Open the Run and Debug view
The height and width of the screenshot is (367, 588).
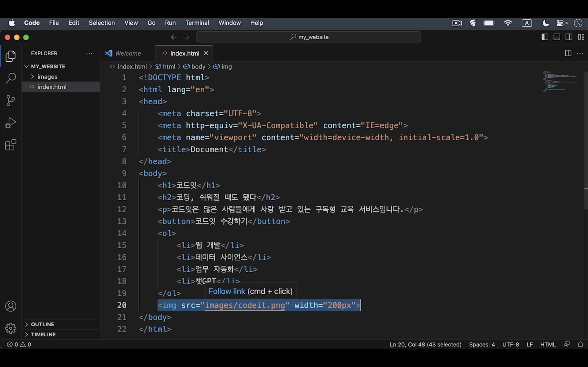click(x=11, y=122)
